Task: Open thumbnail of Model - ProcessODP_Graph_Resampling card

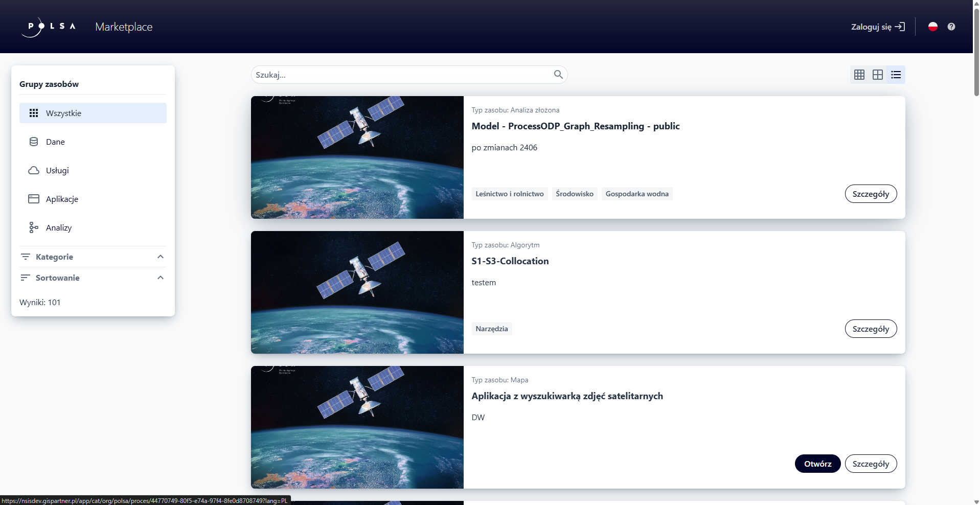Action: [x=357, y=157]
